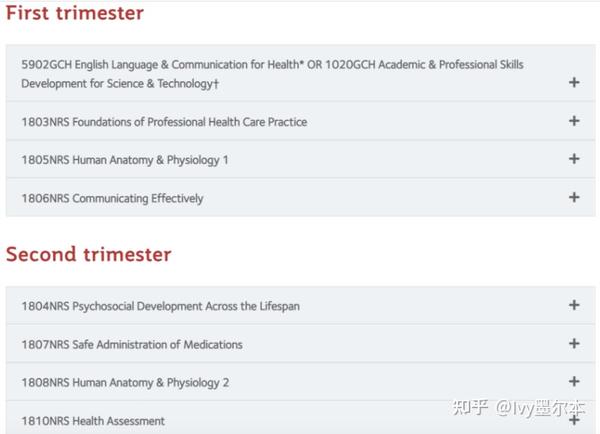Click the Zhihu @Ivy watermark
Image resolution: width=600 pixels, height=434 pixels.
pos(519,408)
